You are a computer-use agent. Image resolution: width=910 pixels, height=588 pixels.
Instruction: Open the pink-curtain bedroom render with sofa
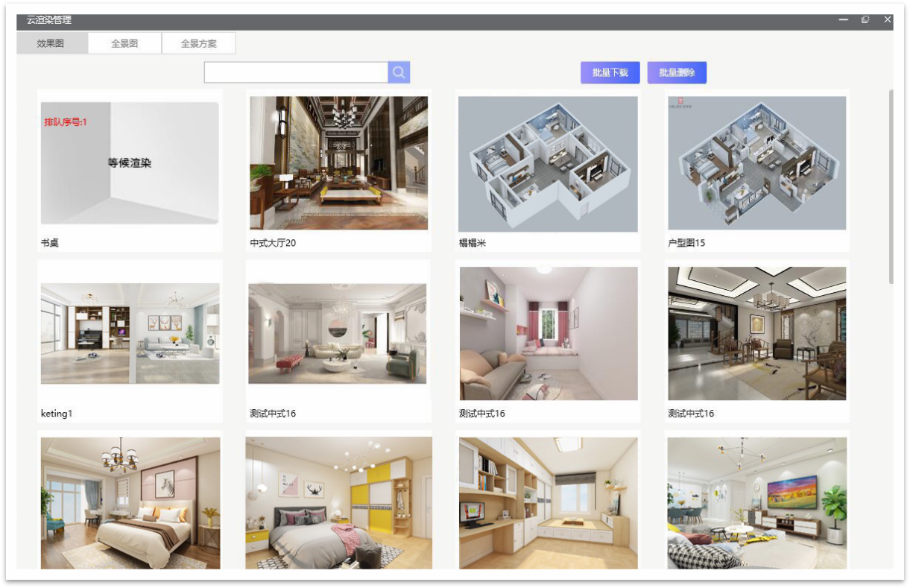coord(549,334)
